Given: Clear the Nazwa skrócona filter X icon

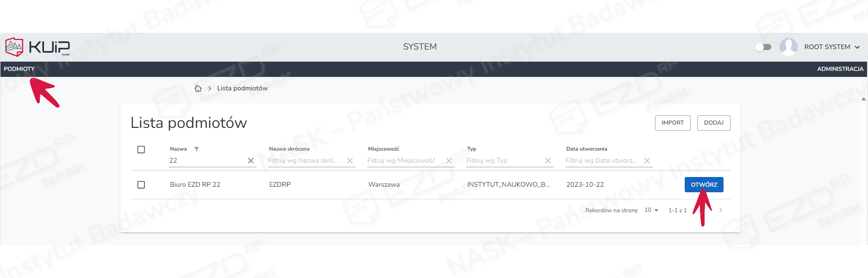Looking at the screenshot, I should [x=350, y=160].
